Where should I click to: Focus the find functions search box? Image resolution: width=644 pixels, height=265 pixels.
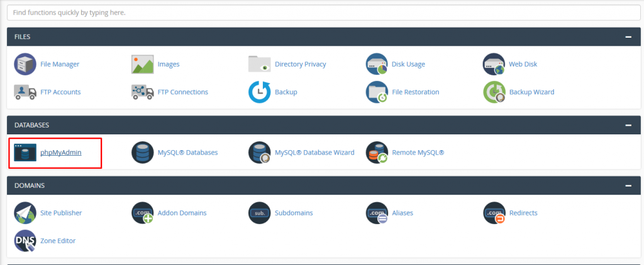[321, 13]
